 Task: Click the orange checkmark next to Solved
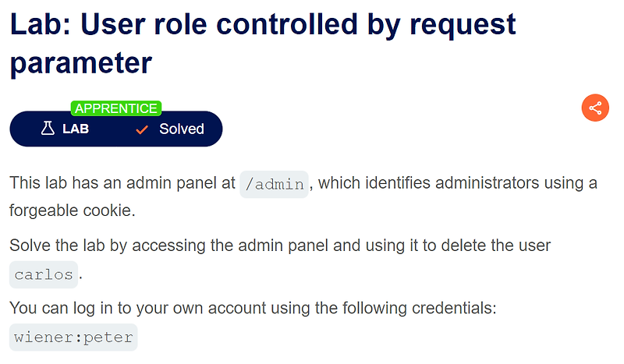click(x=142, y=129)
